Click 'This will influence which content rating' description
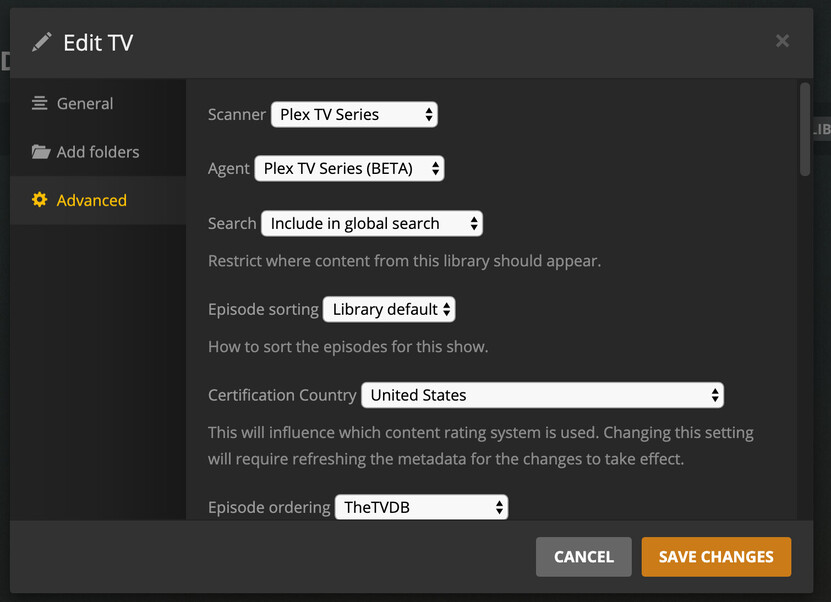Image resolution: width=831 pixels, height=602 pixels. tap(481, 446)
